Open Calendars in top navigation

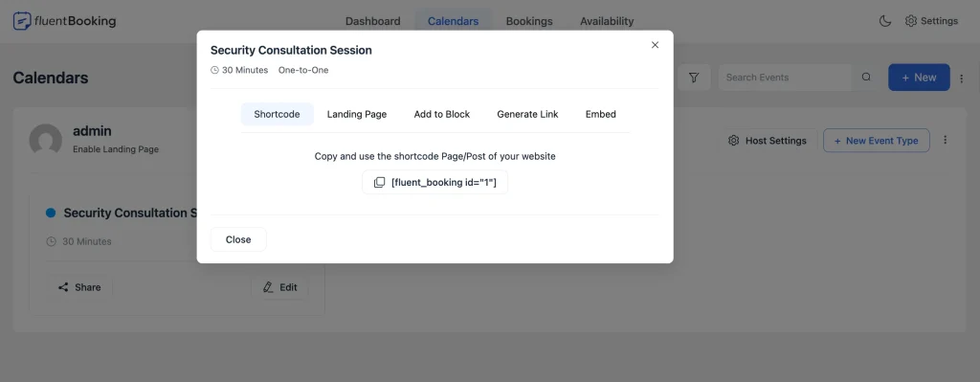coord(453,21)
